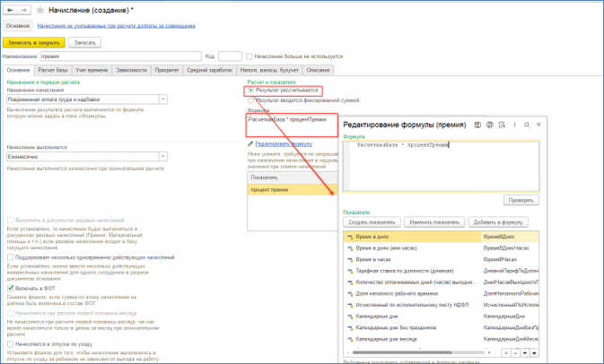This screenshot has width=604, height=364.
Task: Select radio Результат вводится фиксированной суммой
Action: click(250, 100)
